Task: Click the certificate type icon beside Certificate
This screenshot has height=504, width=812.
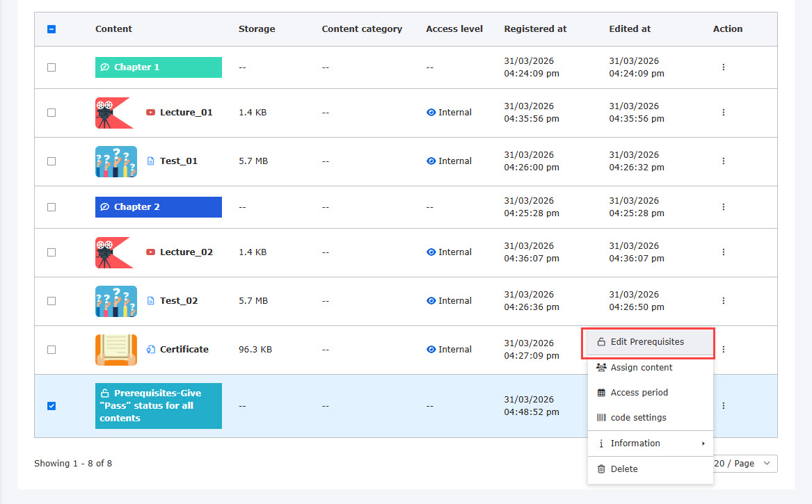Action: pos(150,350)
